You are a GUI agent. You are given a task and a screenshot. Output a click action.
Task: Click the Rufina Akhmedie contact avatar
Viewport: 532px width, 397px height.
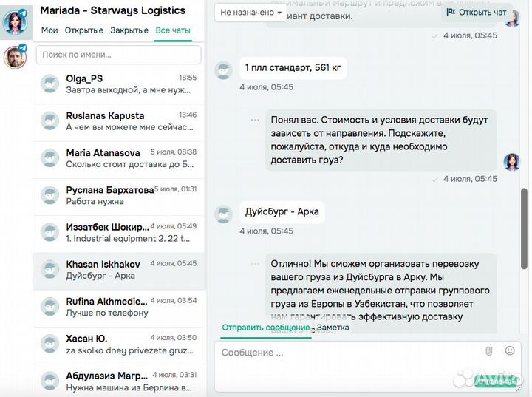[x=50, y=306]
